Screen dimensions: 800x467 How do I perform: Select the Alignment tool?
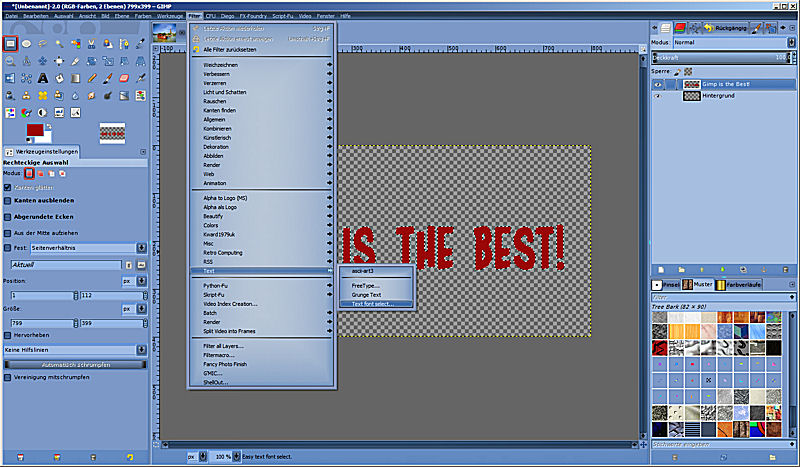click(x=59, y=61)
